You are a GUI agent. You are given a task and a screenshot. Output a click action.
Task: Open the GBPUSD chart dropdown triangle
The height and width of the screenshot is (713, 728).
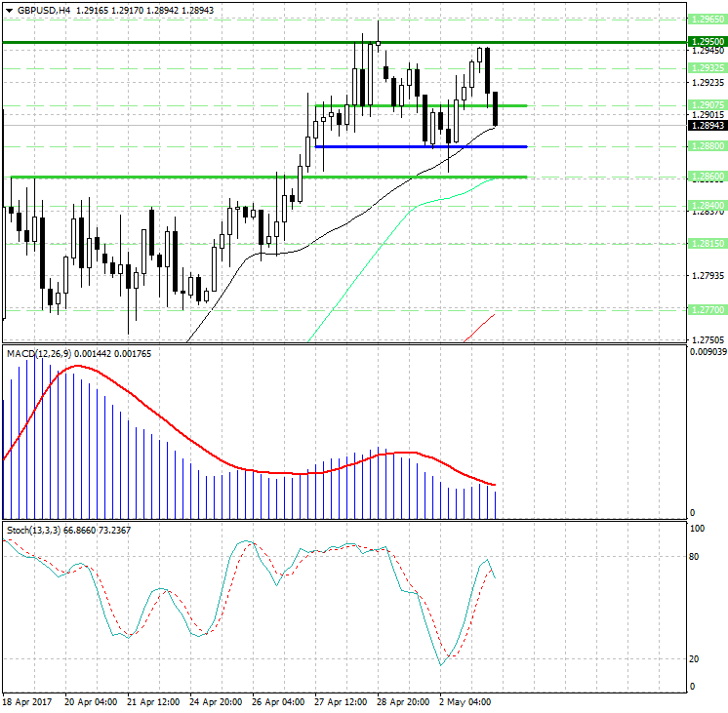coord(10,10)
